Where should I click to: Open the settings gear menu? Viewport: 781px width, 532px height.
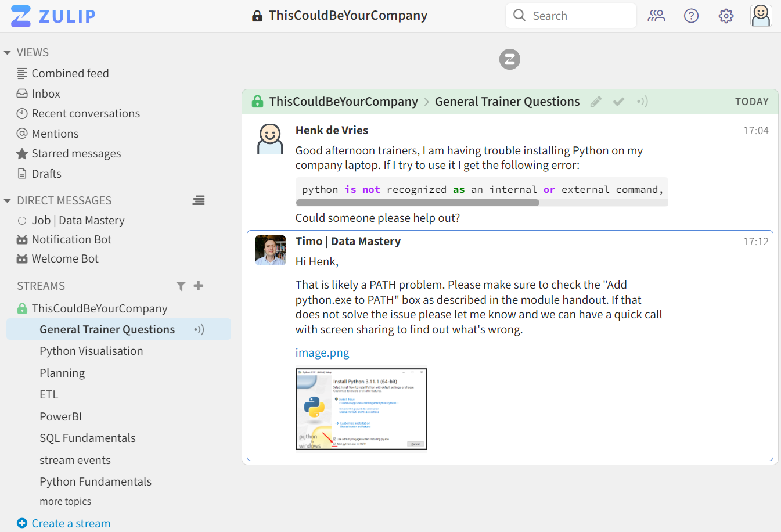726,16
